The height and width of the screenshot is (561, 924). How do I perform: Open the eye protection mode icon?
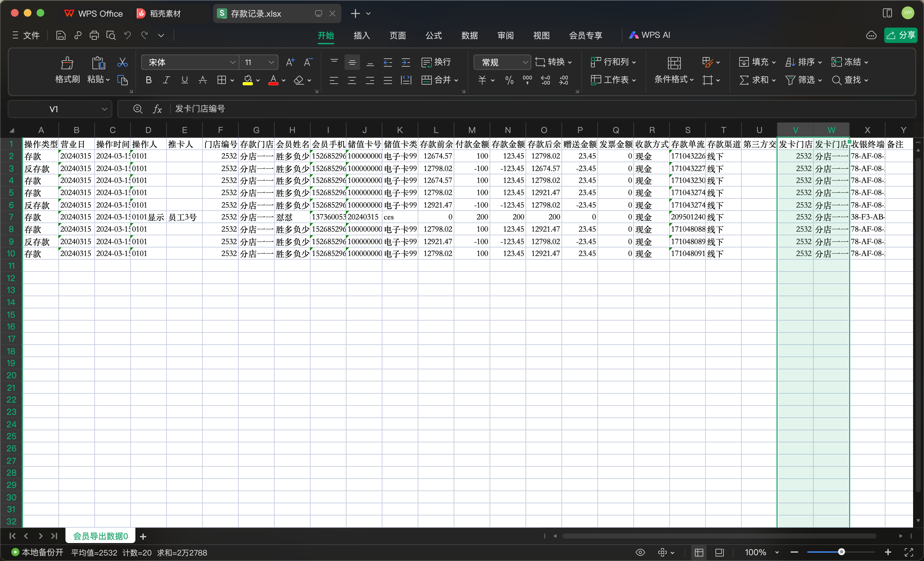coord(640,552)
